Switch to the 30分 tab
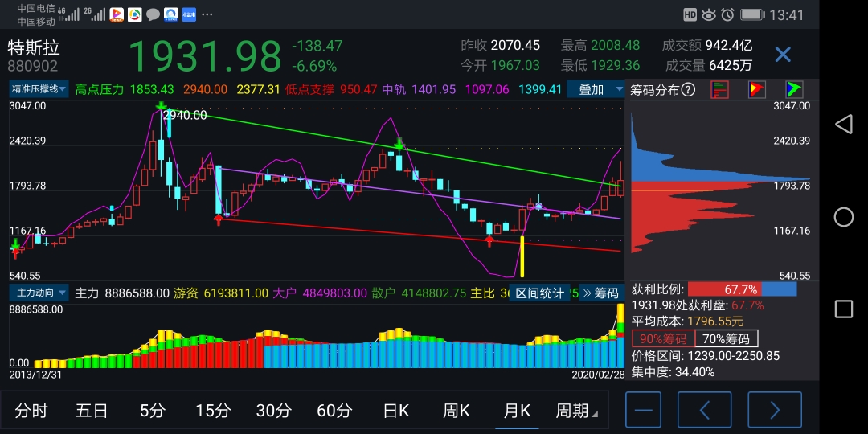Viewport: 868px width, 434px height. click(x=273, y=411)
